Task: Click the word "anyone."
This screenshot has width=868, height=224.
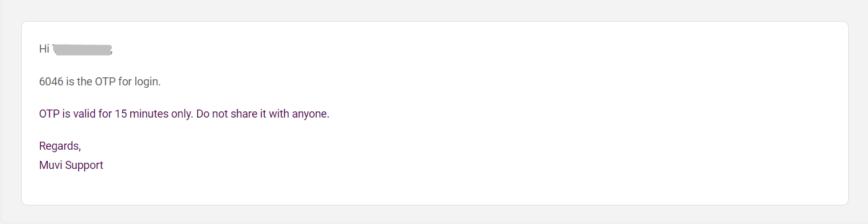Action: [311, 114]
